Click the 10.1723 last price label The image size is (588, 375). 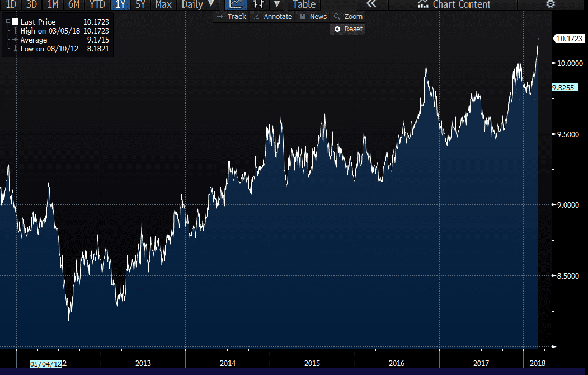568,39
